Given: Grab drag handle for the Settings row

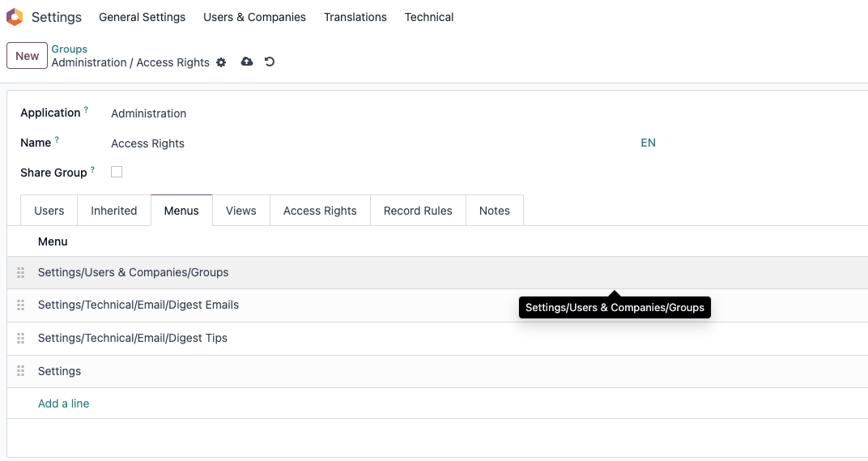Looking at the screenshot, I should [x=20, y=371].
